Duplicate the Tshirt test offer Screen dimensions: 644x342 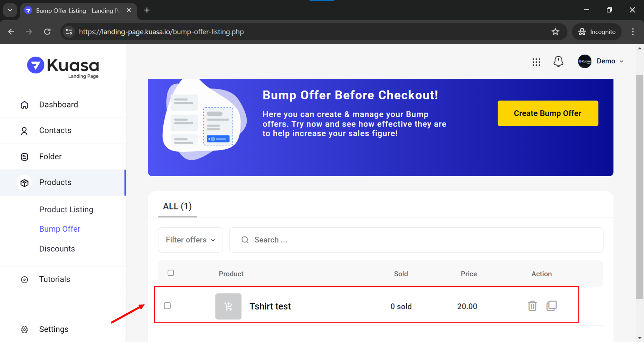point(551,306)
